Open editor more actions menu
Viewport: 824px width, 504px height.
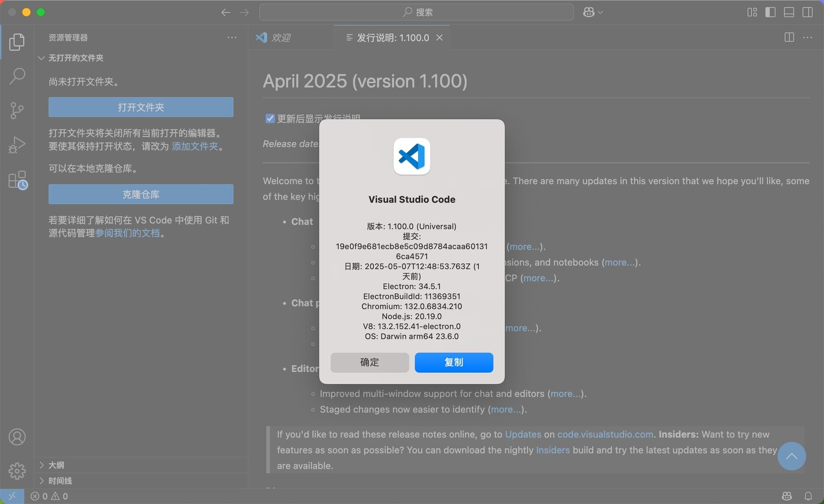coord(807,37)
